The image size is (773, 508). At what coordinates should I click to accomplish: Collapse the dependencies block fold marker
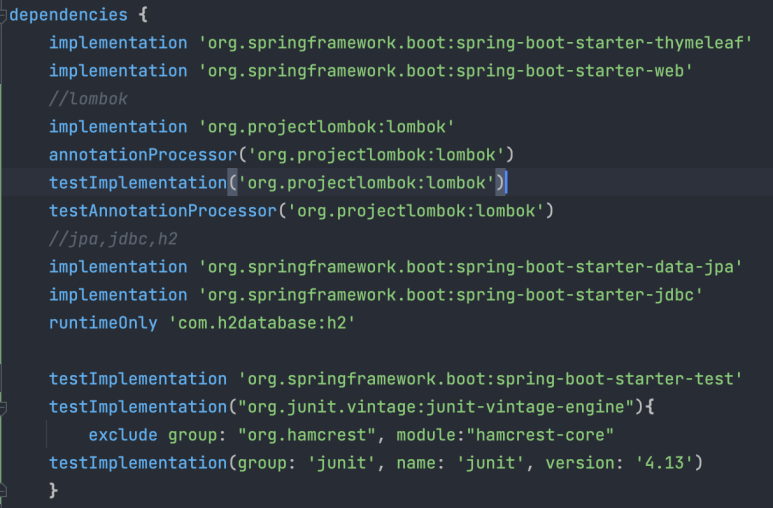click(x=2, y=16)
